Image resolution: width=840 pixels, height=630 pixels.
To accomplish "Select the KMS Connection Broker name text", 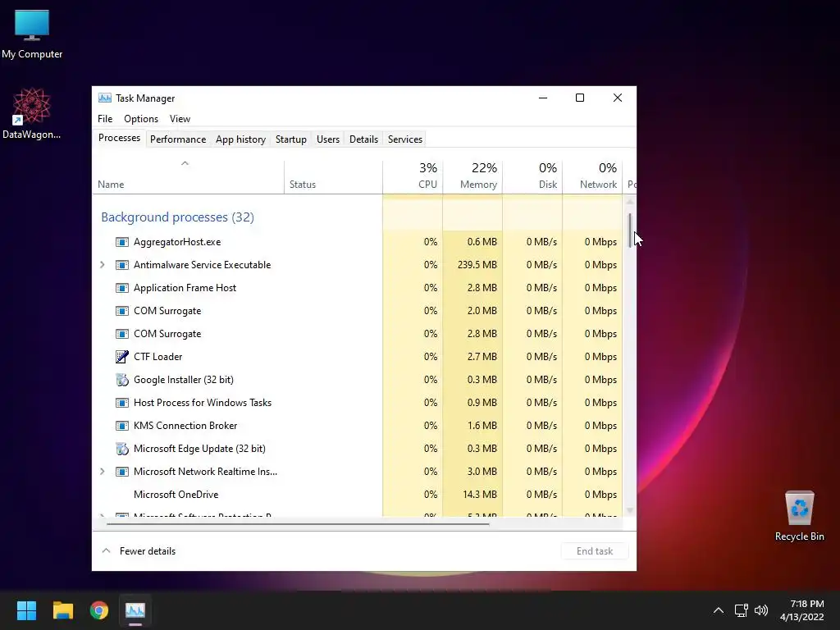I will click(x=185, y=426).
